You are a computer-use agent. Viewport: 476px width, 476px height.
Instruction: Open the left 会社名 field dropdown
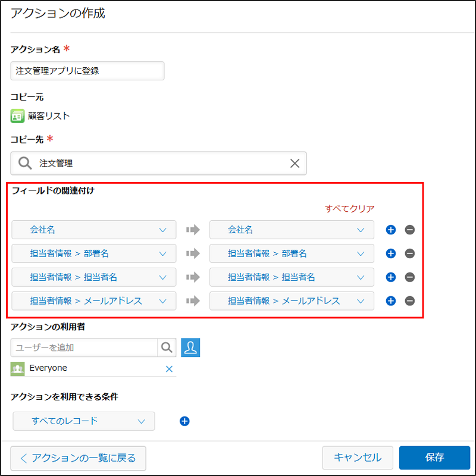pyautogui.click(x=93, y=230)
